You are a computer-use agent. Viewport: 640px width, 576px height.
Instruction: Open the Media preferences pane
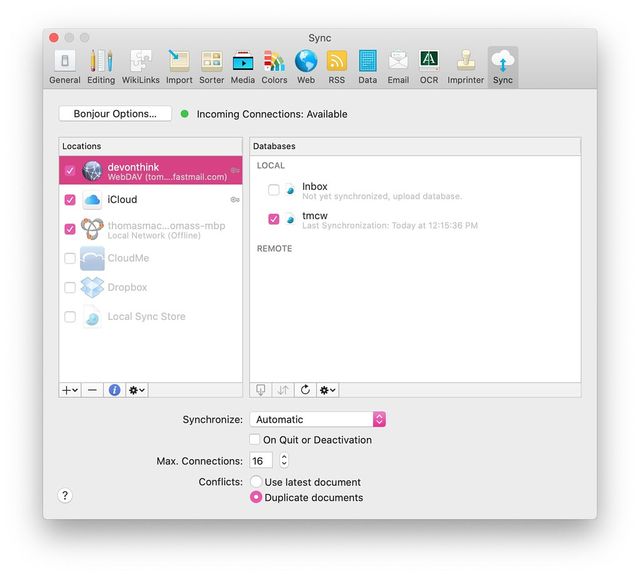click(242, 67)
